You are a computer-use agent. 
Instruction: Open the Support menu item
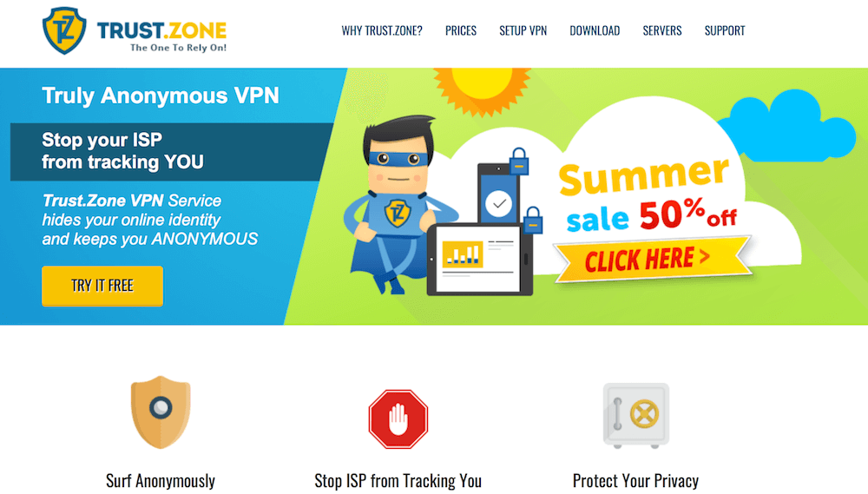(x=725, y=30)
